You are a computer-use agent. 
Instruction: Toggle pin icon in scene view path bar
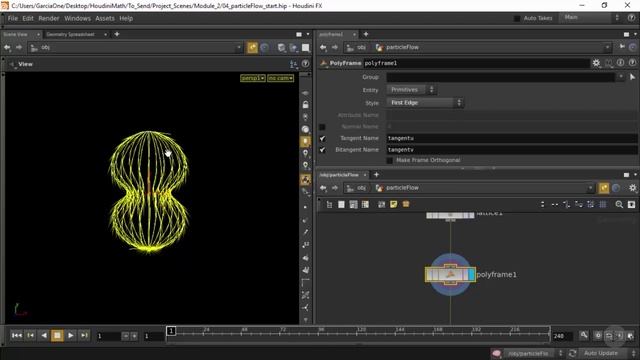(253, 48)
